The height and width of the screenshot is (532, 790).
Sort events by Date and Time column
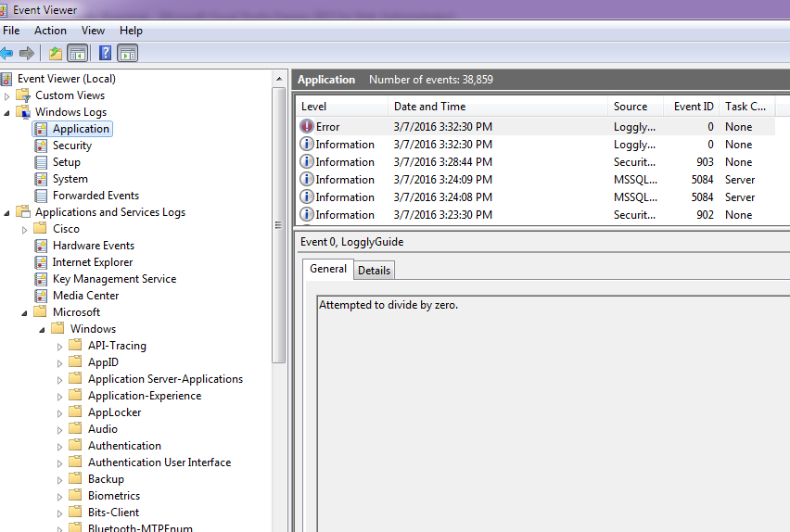tap(429, 107)
